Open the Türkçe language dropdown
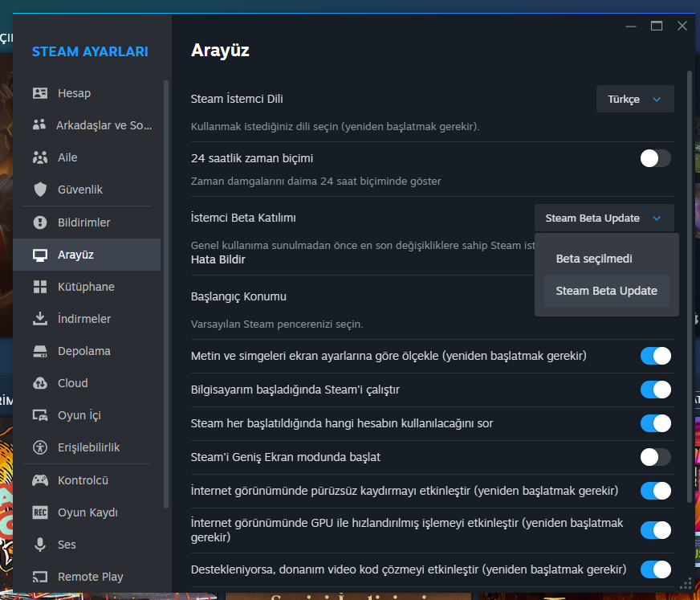The image size is (700, 600). 635,99
